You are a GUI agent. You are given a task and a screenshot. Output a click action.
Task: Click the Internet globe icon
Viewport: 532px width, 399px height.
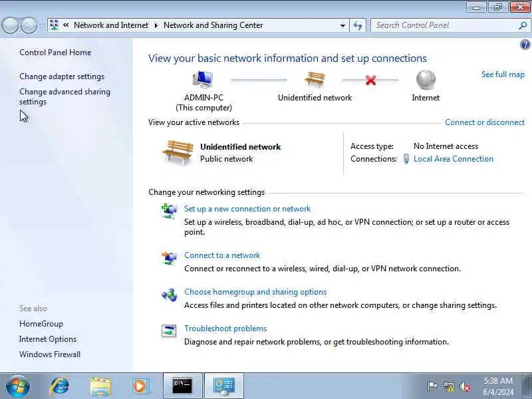pyautogui.click(x=426, y=80)
